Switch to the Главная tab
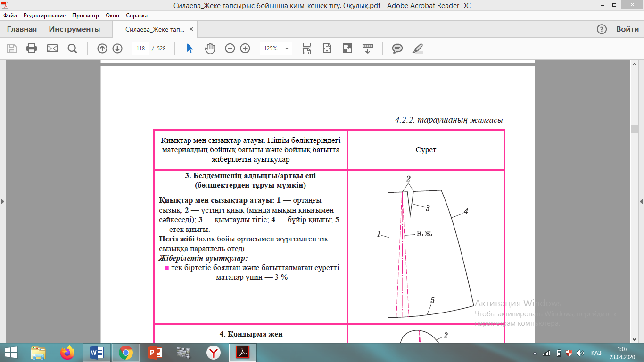 [x=22, y=29]
